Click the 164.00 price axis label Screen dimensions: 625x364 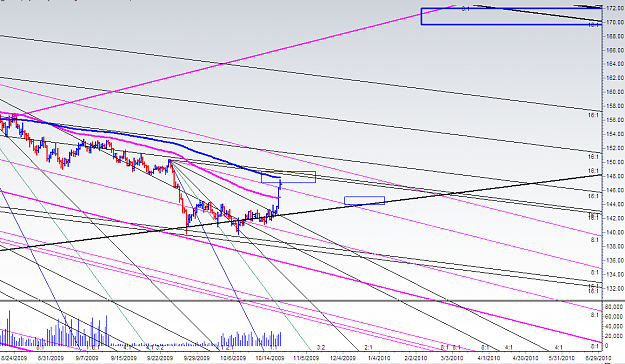pos(615,64)
